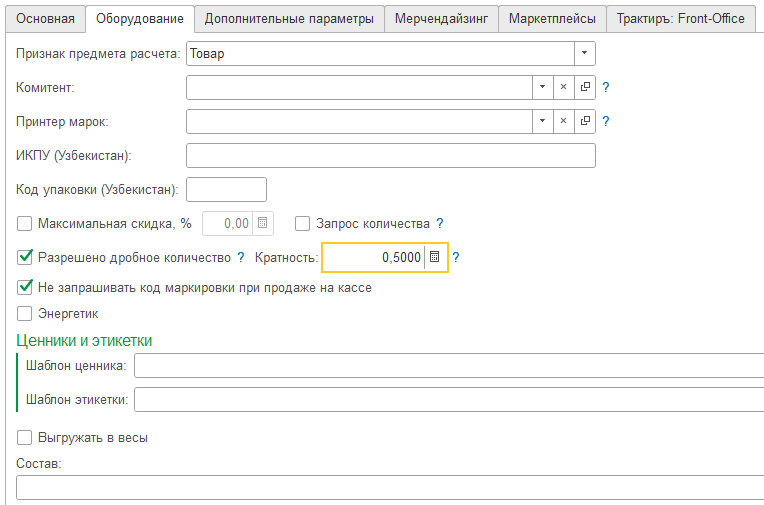Check the Энергетик option

click(25, 313)
